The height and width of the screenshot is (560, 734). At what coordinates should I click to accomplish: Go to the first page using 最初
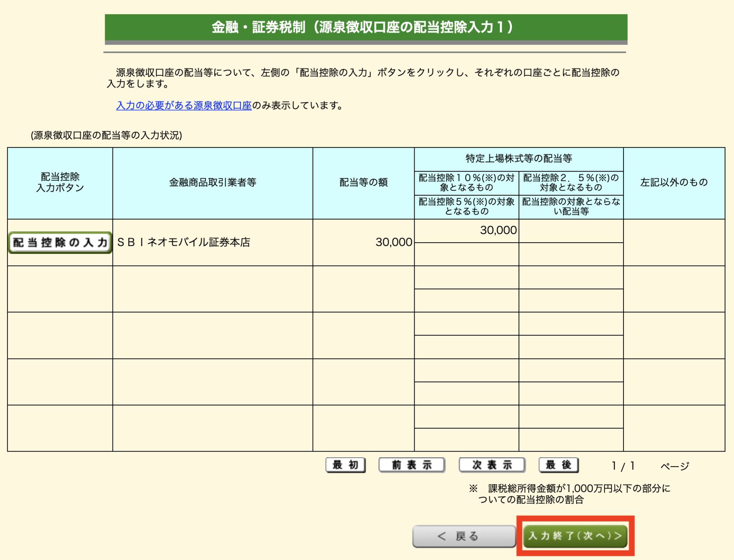coord(345,465)
